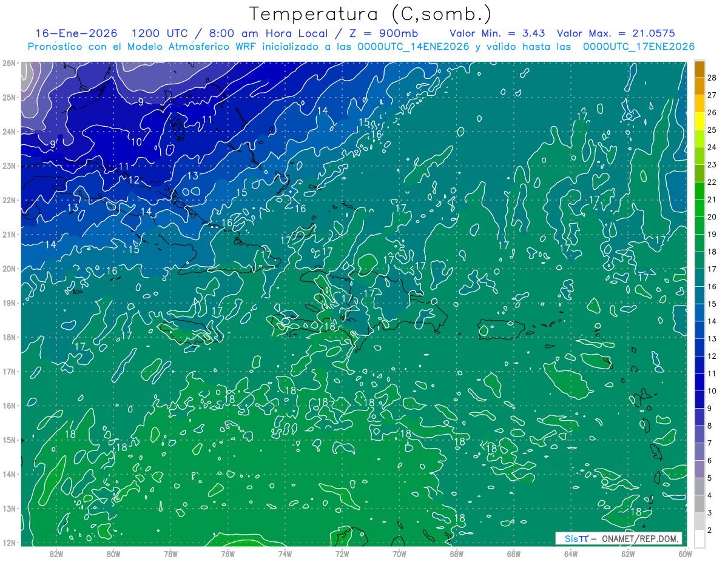Click the '13N' latitude axis label
This screenshot has width=728, height=562.
click(9, 509)
